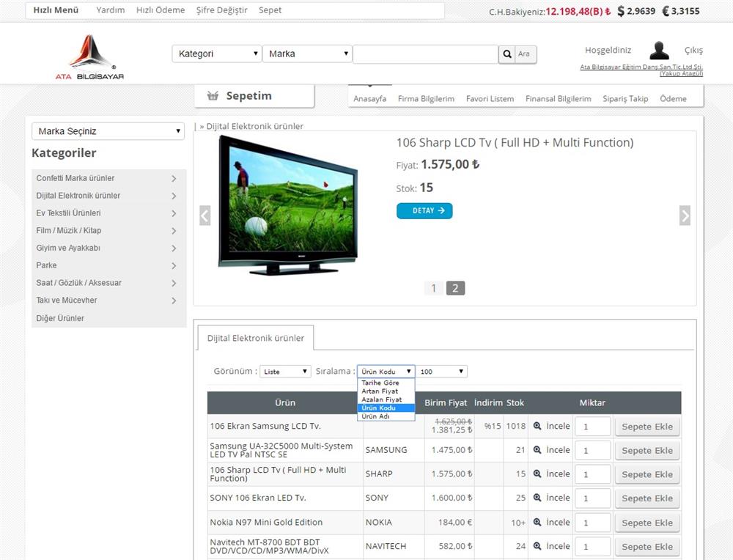The width and height of the screenshot is (733, 560).
Task: Go to slide 2 in product carousel
Action: pos(455,288)
